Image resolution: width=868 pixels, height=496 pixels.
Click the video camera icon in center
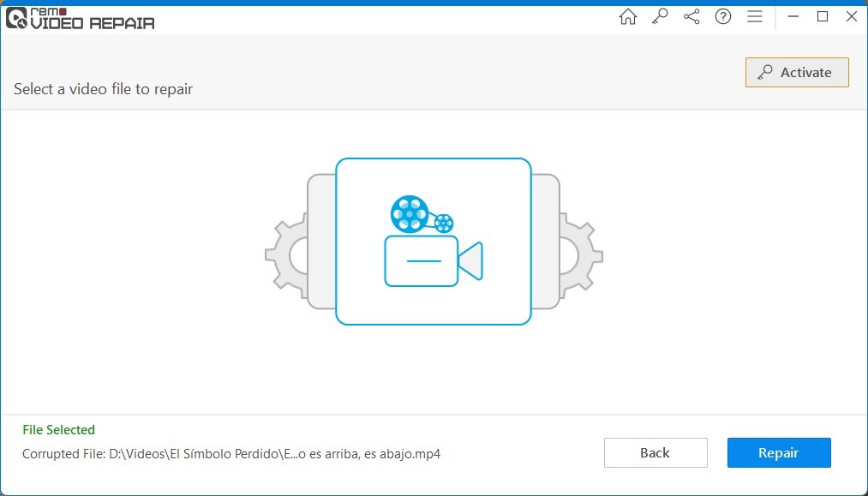click(433, 260)
